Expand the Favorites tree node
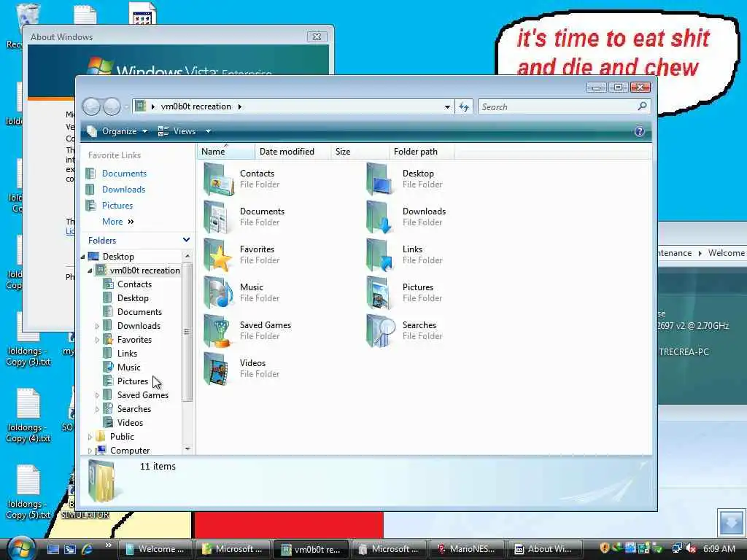The width and height of the screenshot is (747, 560). (x=97, y=340)
